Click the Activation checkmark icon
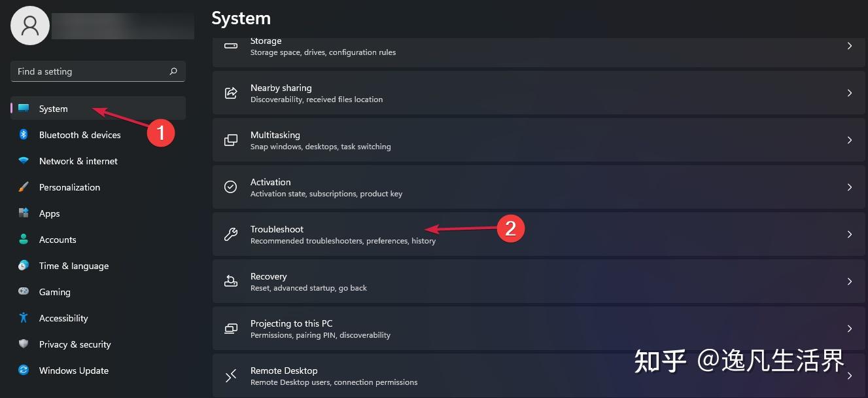The image size is (868, 398). [x=230, y=187]
